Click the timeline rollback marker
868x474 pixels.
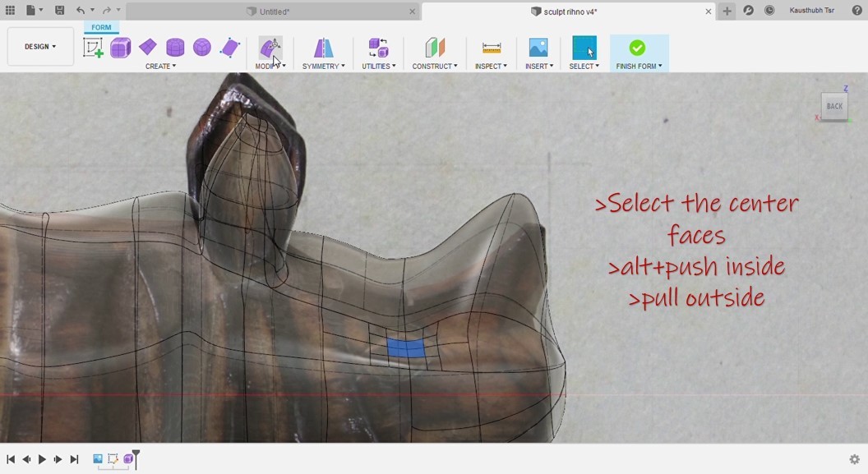click(x=136, y=458)
